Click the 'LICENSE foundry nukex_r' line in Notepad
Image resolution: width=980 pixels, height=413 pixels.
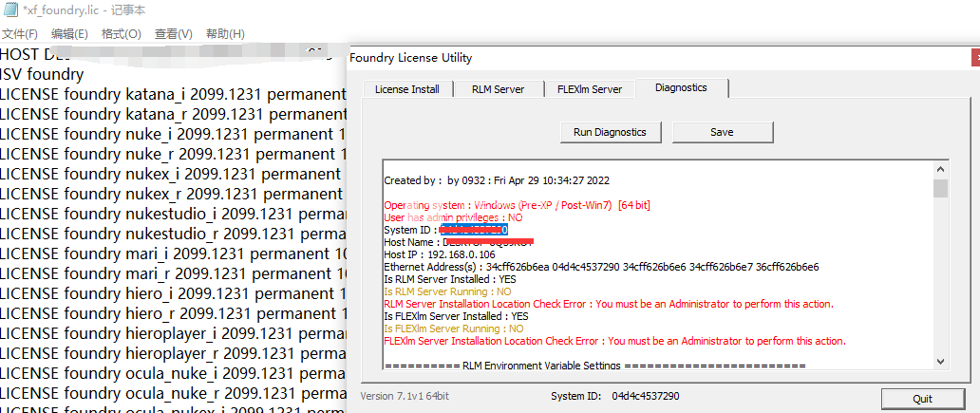(173, 195)
